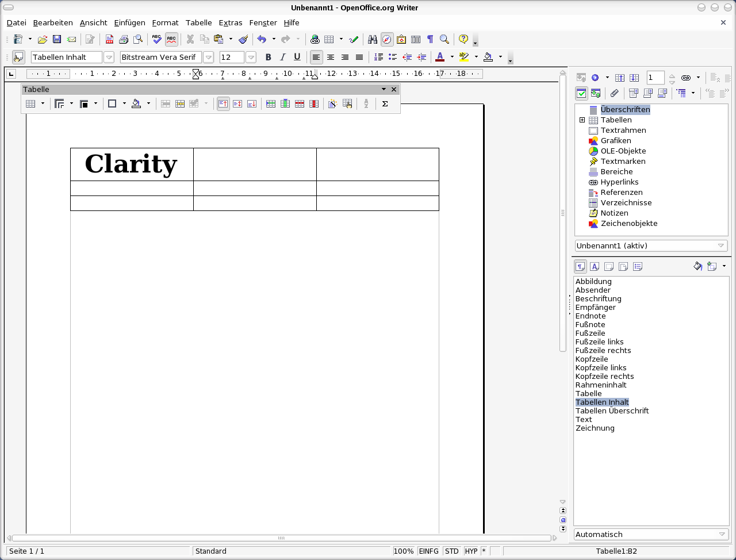Viewport: 736px width, 560px height.
Task: Toggle underline formatting
Action: pyautogui.click(x=297, y=57)
